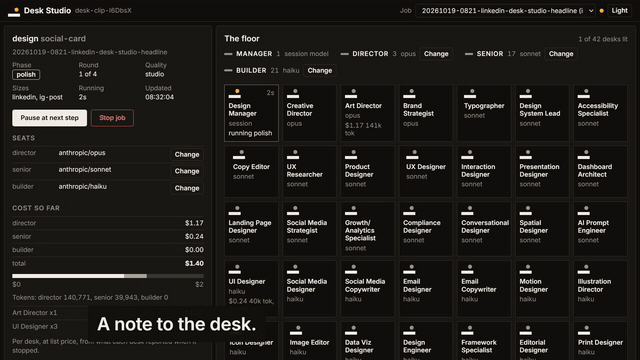Change the director seat model
This screenshot has width=640, height=360.
point(187,154)
